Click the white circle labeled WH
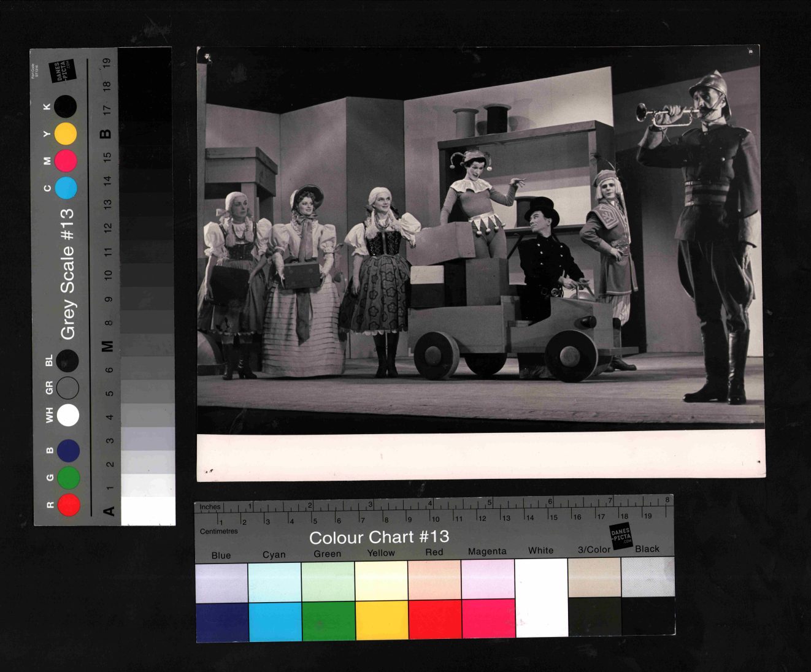The image size is (811, 672). [x=68, y=415]
